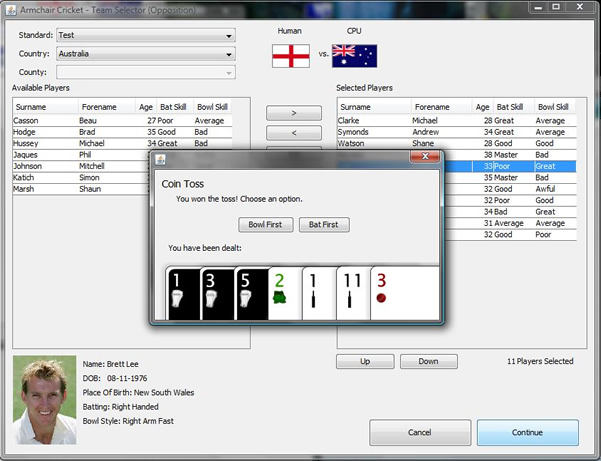Click Bowl Skill header in Selected Players
This screenshot has height=461, width=601.
[555, 107]
